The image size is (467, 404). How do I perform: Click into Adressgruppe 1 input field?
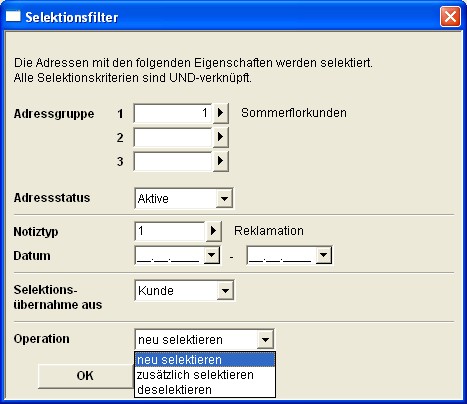[x=173, y=113]
